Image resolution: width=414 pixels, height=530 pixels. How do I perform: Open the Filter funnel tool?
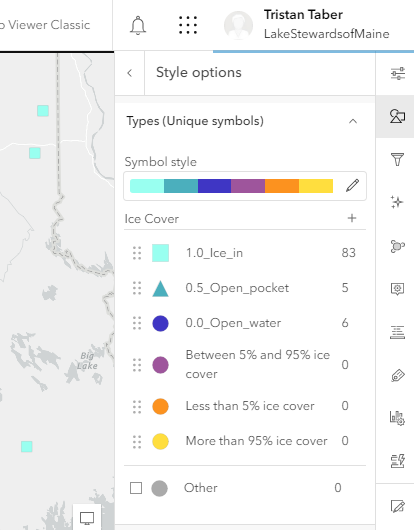pos(397,159)
